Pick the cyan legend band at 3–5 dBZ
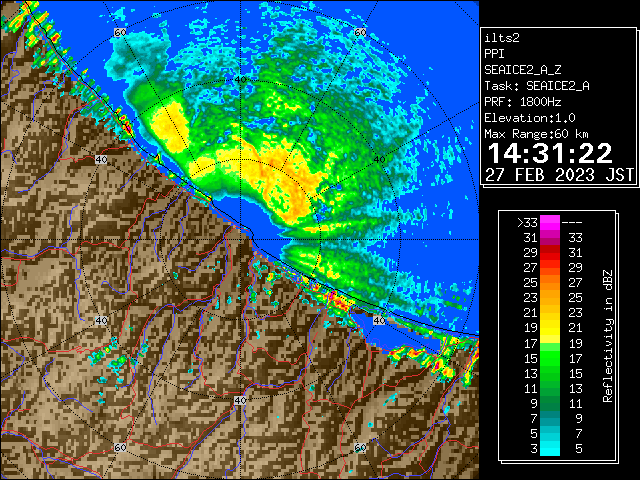 [550, 448]
